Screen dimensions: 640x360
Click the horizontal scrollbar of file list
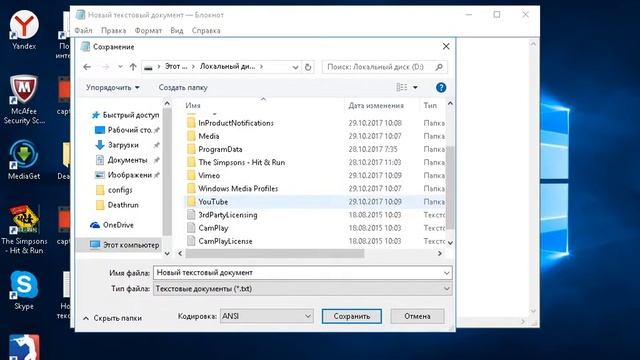(274, 253)
